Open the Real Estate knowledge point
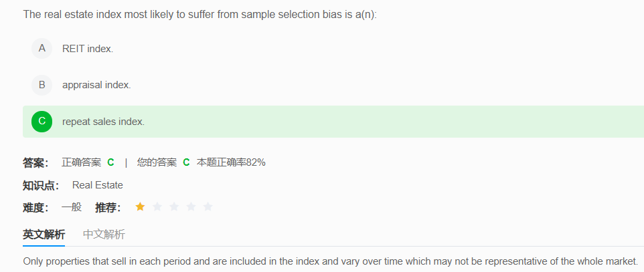Screen dimensions: 644x272 pos(98,185)
